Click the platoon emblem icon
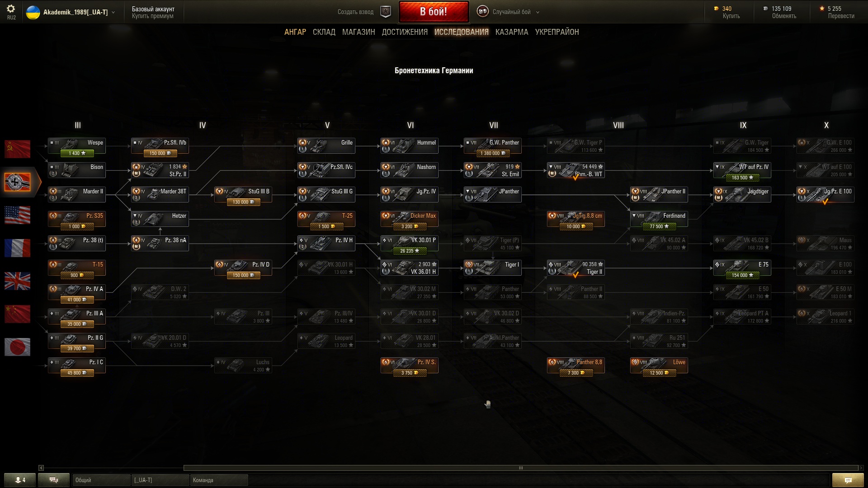This screenshot has width=868, height=488. pos(385,12)
